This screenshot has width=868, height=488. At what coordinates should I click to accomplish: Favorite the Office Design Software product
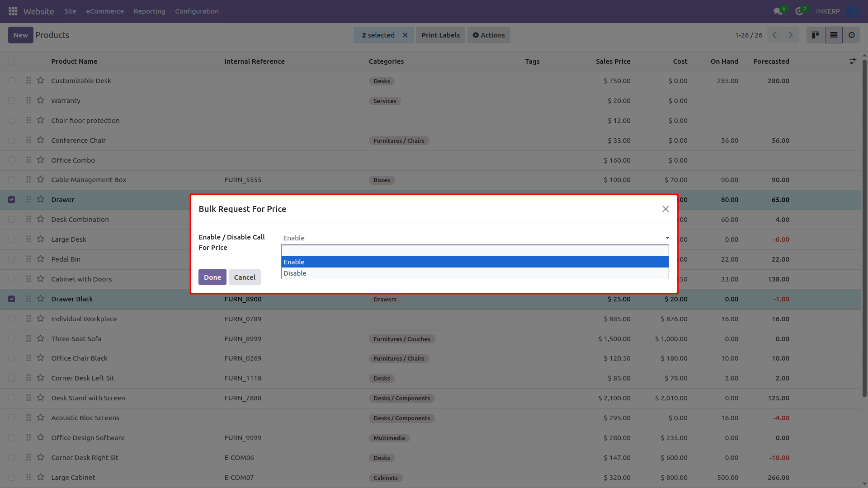(41, 437)
